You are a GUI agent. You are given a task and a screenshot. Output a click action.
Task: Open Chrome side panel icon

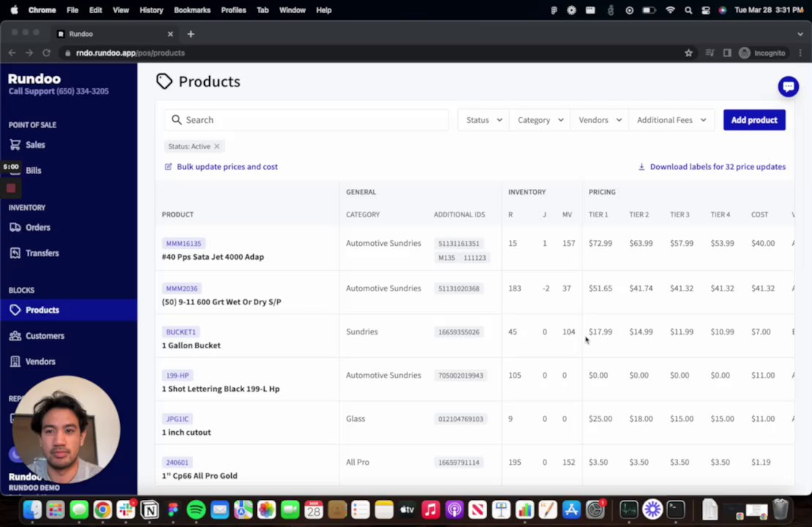[727, 53]
